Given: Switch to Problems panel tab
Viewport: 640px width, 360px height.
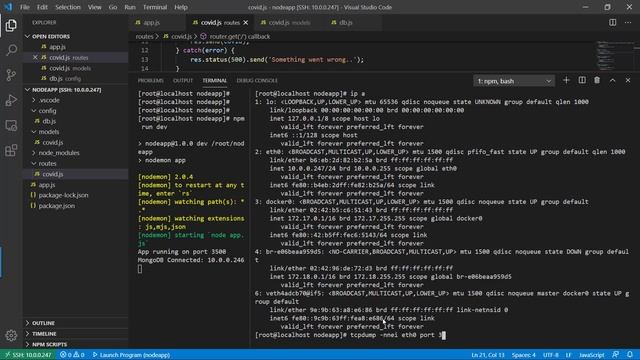Looking at the screenshot, I should click(150, 80).
